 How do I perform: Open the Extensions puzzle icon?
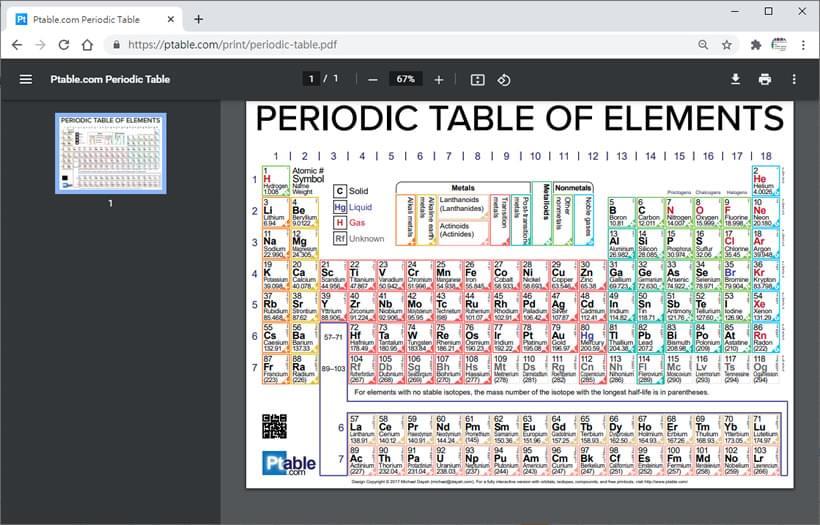coord(755,45)
